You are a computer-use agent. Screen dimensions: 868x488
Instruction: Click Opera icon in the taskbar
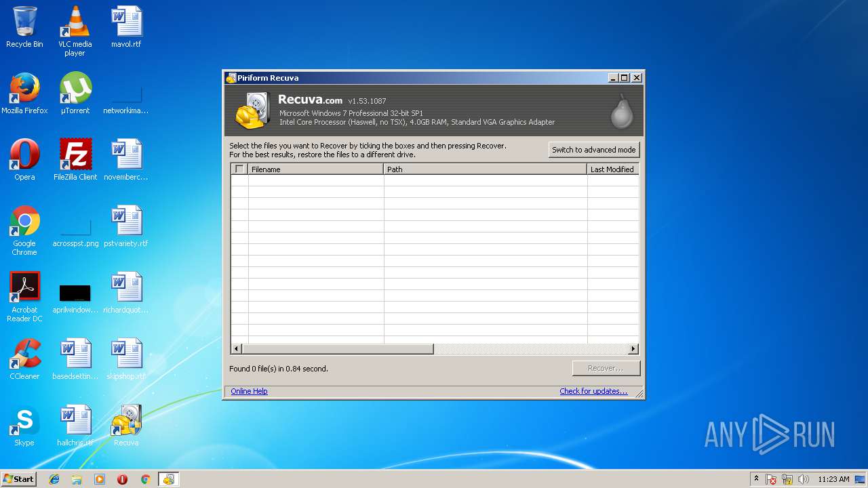(123, 479)
